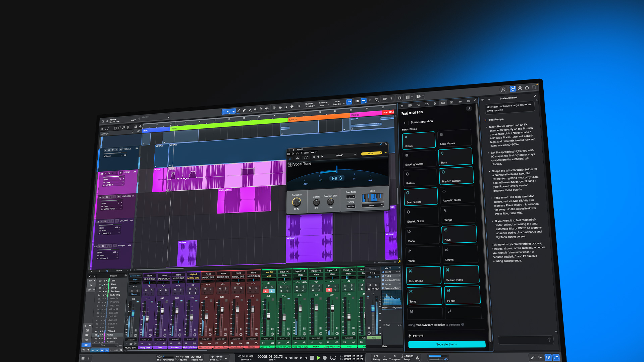Toggle the Loop transport button

pyautogui.click(x=333, y=358)
